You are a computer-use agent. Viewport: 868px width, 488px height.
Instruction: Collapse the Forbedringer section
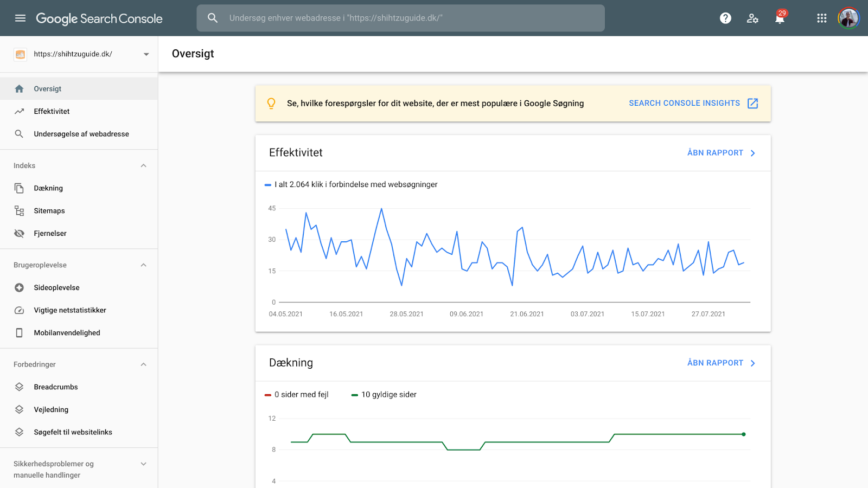tap(143, 364)
